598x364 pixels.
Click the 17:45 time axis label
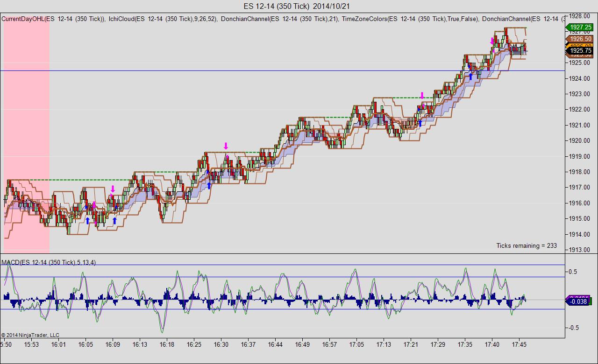tap(519, 344)
